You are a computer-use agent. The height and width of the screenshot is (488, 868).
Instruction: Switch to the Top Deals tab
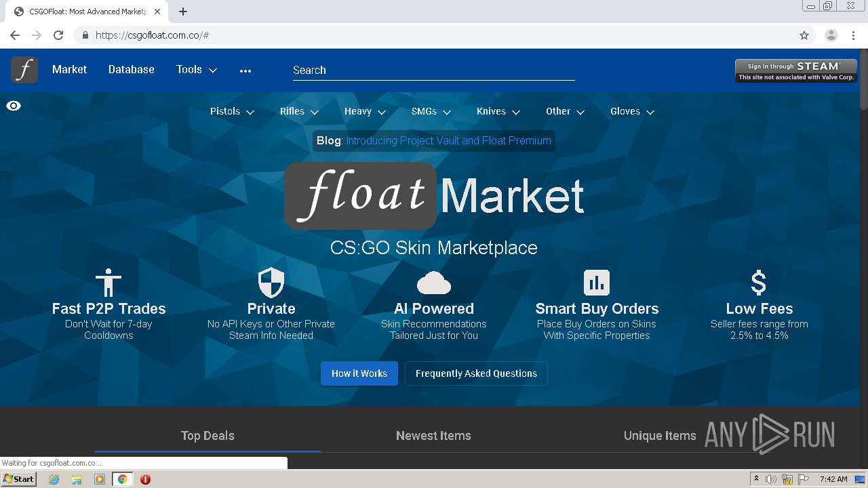click(x=208, y=436)
